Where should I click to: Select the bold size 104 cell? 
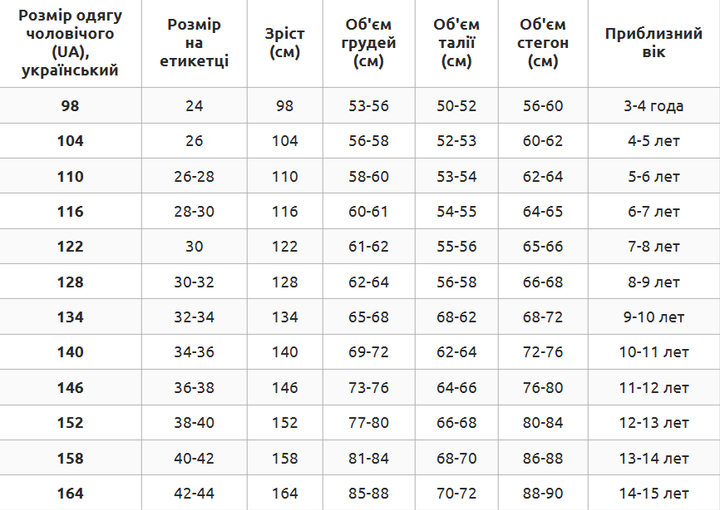point(70,141)
